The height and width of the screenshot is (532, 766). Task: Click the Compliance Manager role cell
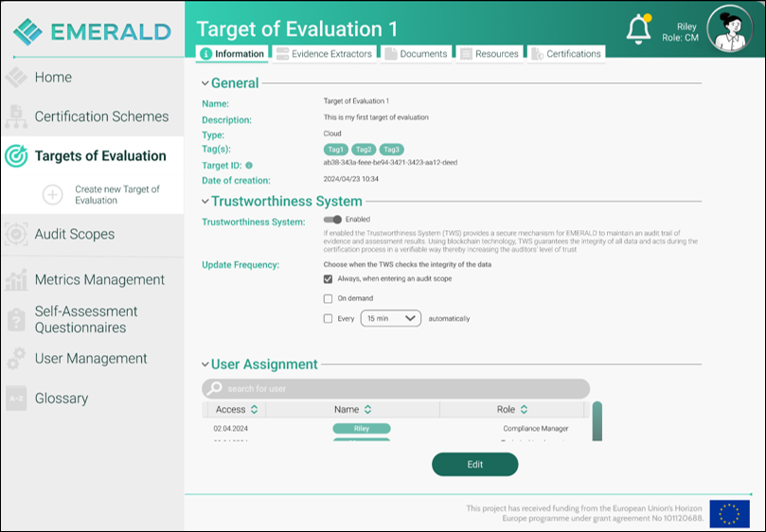click(x=535, y=429)
